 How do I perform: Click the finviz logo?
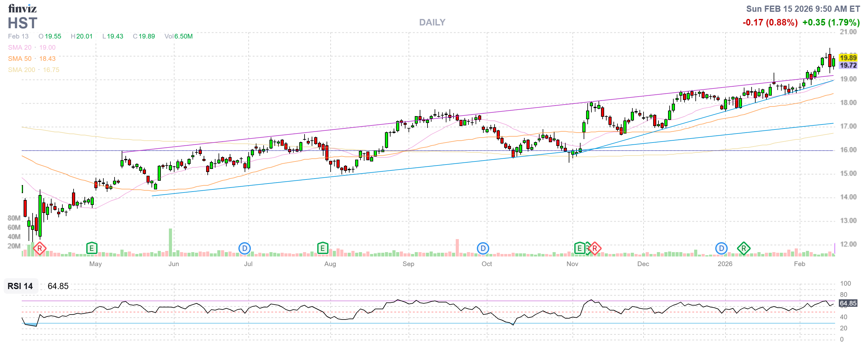[x=22, y=8]
